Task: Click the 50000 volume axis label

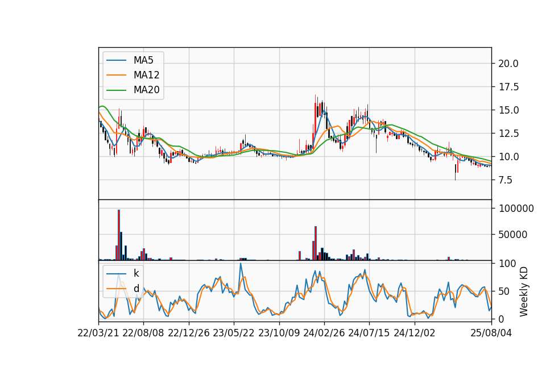Action: pos(512,235)
